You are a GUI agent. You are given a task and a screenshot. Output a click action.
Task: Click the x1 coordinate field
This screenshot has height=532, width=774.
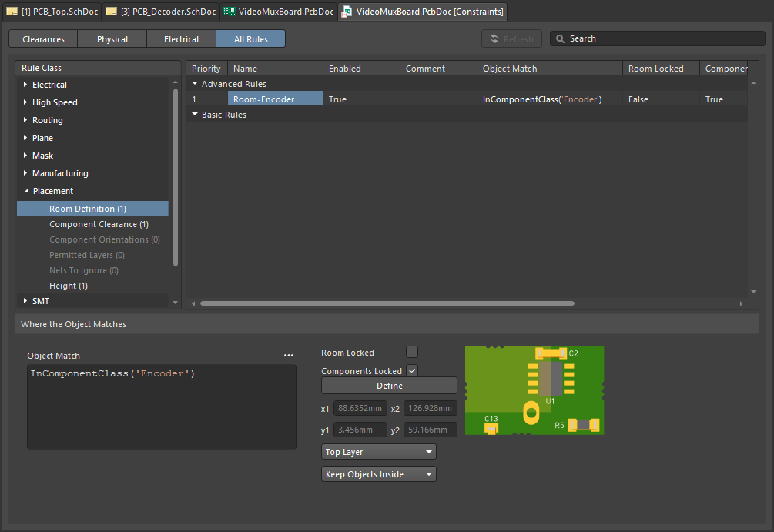[360, 408]
